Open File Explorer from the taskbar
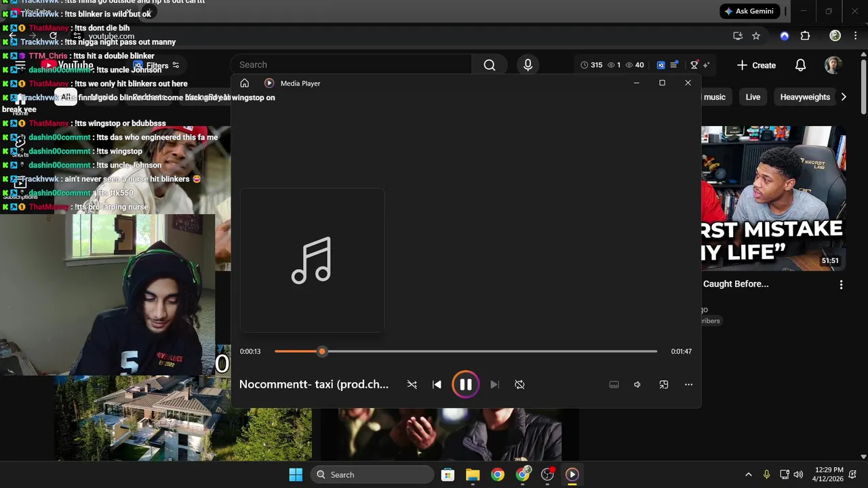This screenshot has height=488, width=868. click(473, 474)
